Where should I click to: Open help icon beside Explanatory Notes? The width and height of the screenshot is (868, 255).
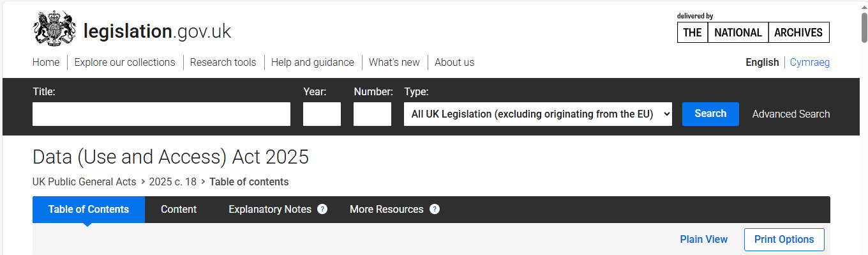[x=322, y=209]
